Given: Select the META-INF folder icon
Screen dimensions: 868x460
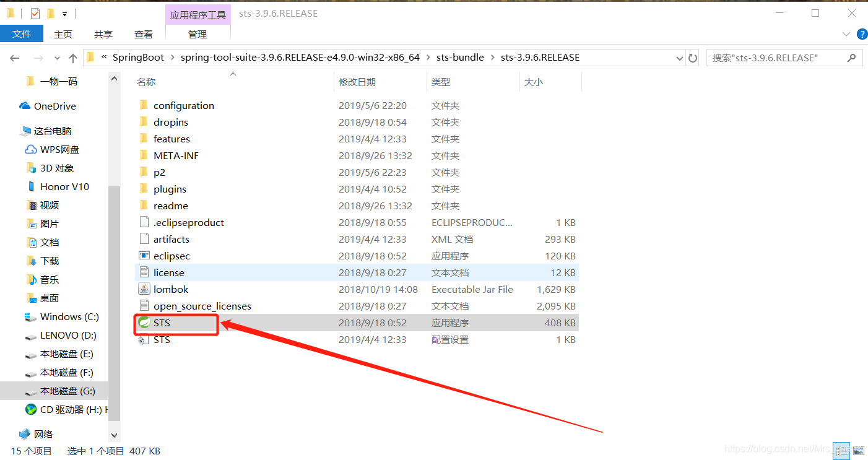Looking at the screenshot, I should tap(144, 155).
